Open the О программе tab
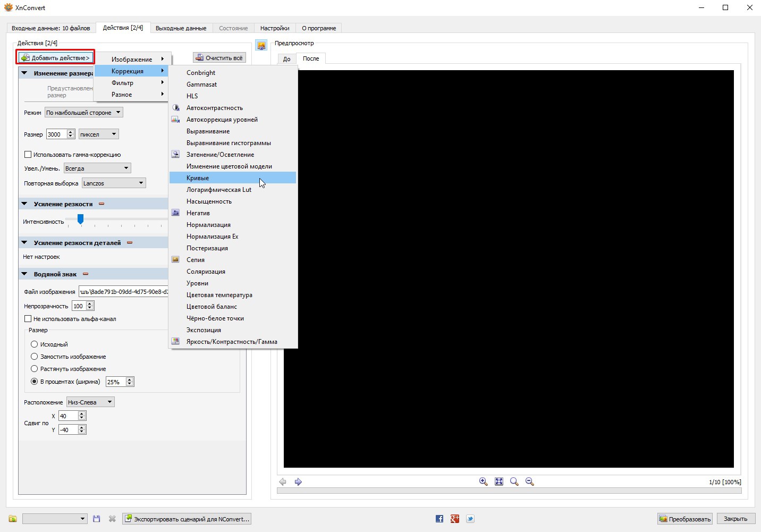Viewport: 761px width, 532px height. pyautogui.click(x=319, y=28)
